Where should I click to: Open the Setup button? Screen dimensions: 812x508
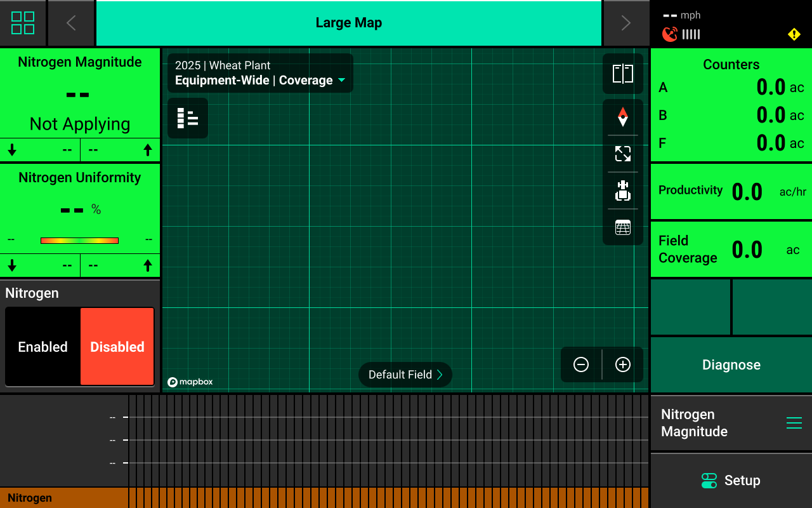[731, 481]
